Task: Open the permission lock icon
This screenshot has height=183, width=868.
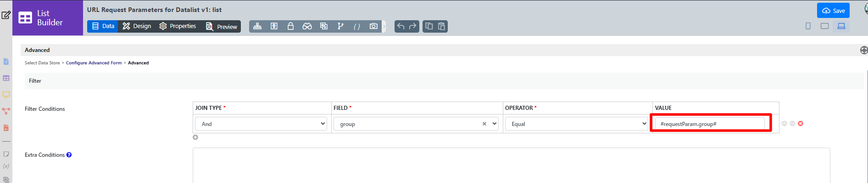Action: pyautogui.click(x=290, y=26)
